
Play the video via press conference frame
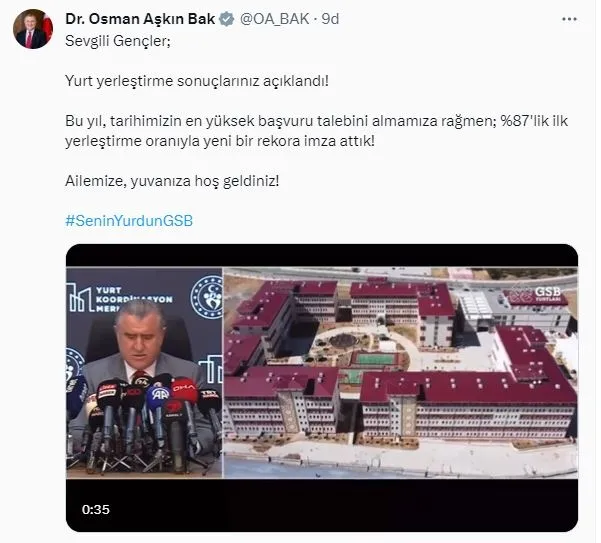click(x=144, y=372)
